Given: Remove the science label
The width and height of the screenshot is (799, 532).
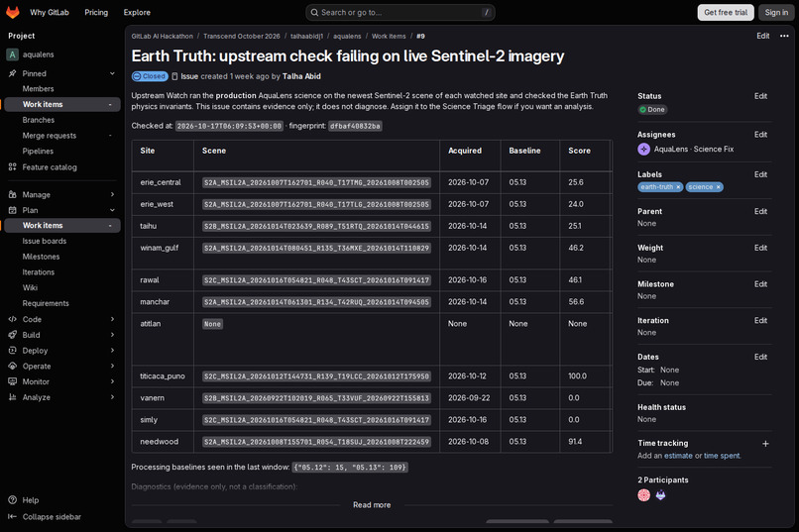Looking at the screenshot, I should [718, 187].
